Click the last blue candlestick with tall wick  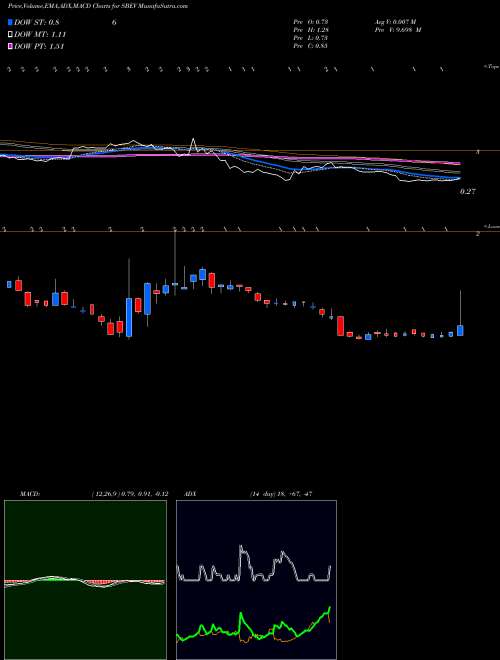(x=460, y=330)
